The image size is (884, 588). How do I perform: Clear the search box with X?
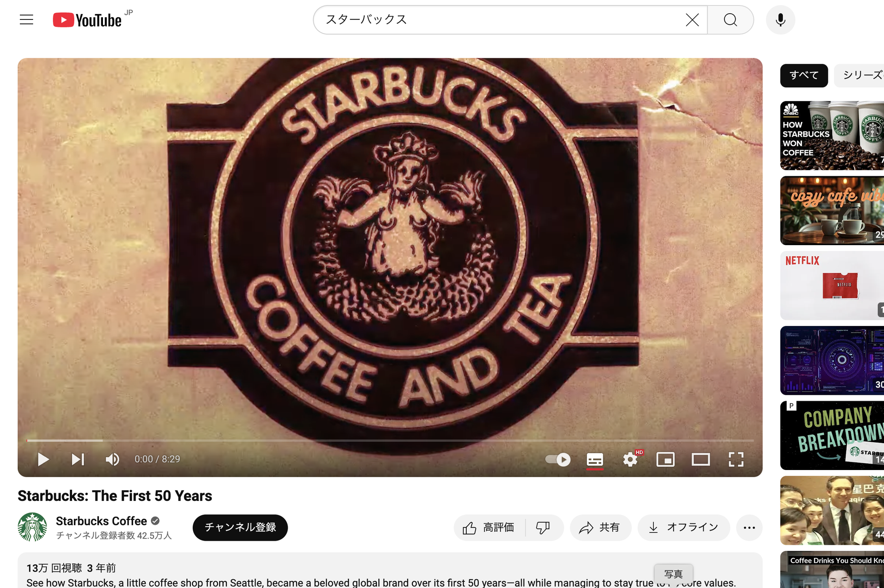tap(692, 20)
